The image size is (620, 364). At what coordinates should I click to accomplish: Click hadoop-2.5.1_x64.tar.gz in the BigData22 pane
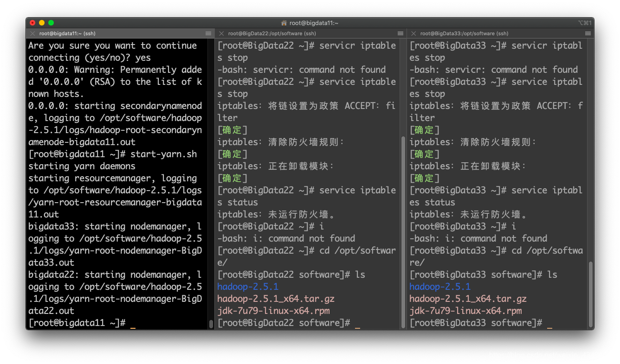click(276, 299)
